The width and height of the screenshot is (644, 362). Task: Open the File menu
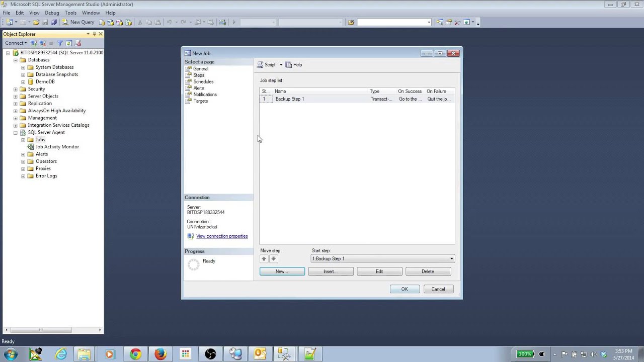[7, 13]
